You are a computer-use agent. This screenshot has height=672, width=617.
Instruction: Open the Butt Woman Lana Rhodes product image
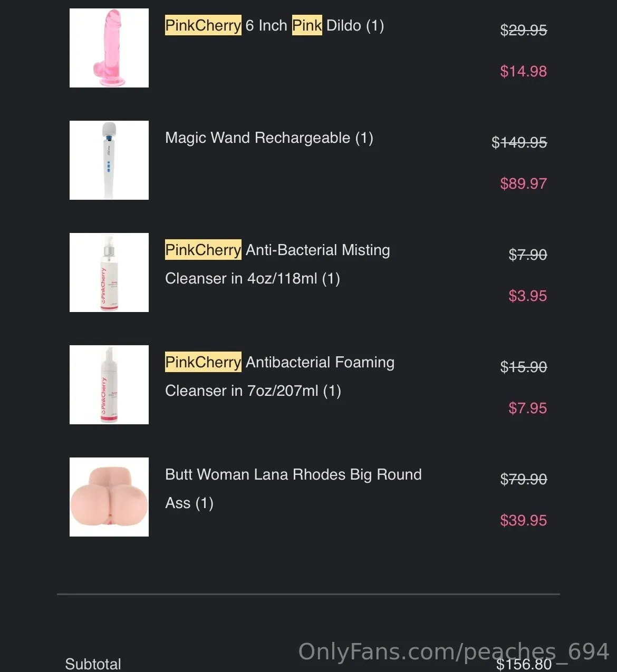(x=109, y=497)
